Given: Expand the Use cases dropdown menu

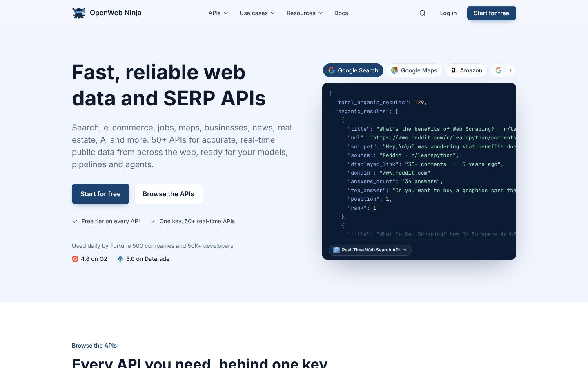Looking at the screenshot, I should point(257,13).
